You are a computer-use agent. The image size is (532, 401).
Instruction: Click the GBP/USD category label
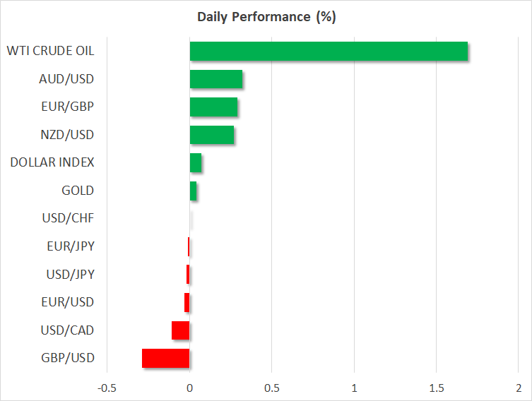click(x=68, y=358)
